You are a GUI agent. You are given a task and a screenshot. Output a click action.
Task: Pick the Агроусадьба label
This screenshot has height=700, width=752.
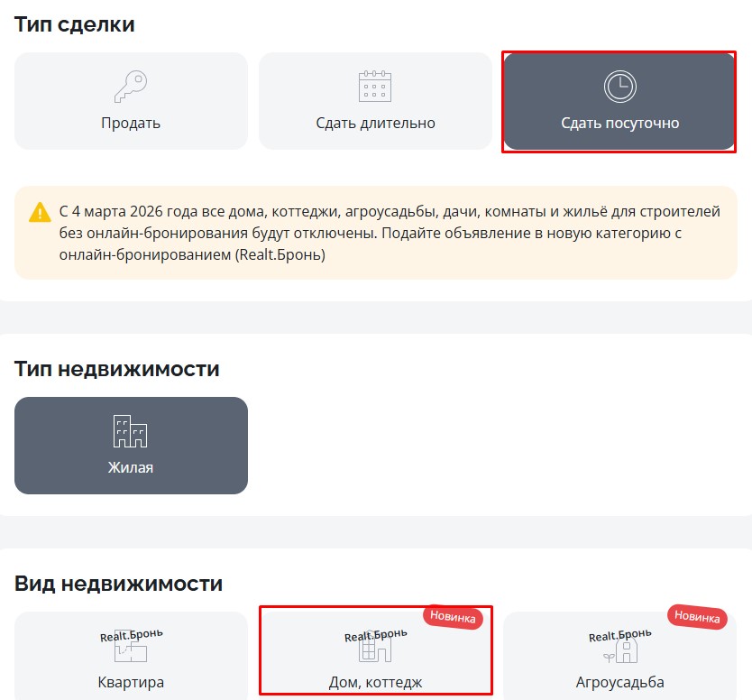click(619, 682)
